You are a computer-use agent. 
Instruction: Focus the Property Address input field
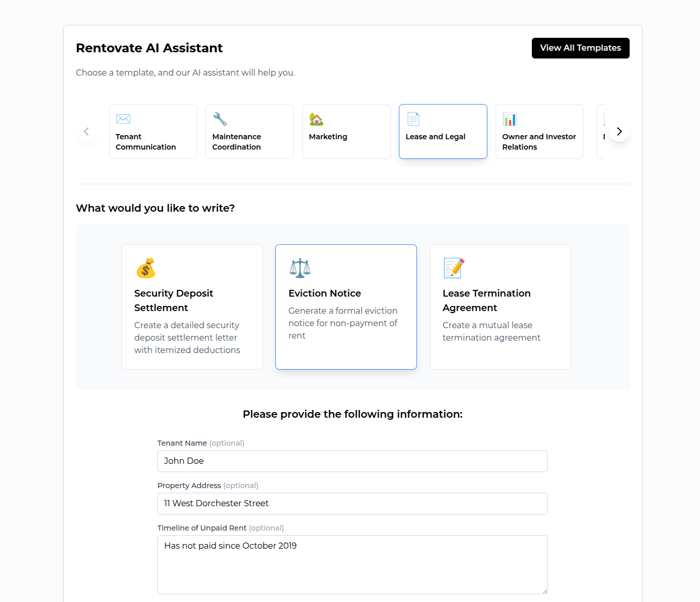coord(352,504)
